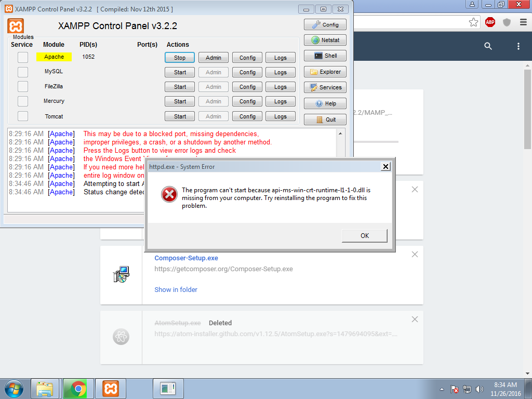Click the Apache PID 1052 value
This screenshot has height=399, width=532.
coord(88,57)
